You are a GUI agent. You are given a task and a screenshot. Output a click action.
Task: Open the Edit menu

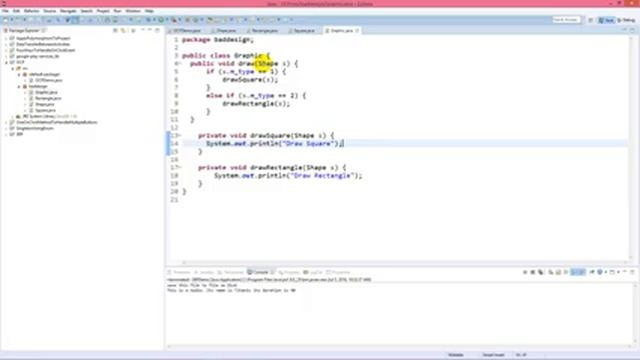coord(16,11)
